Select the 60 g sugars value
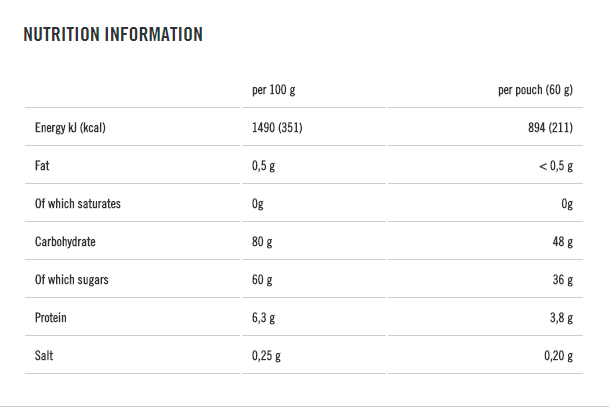 pos(263,280)
